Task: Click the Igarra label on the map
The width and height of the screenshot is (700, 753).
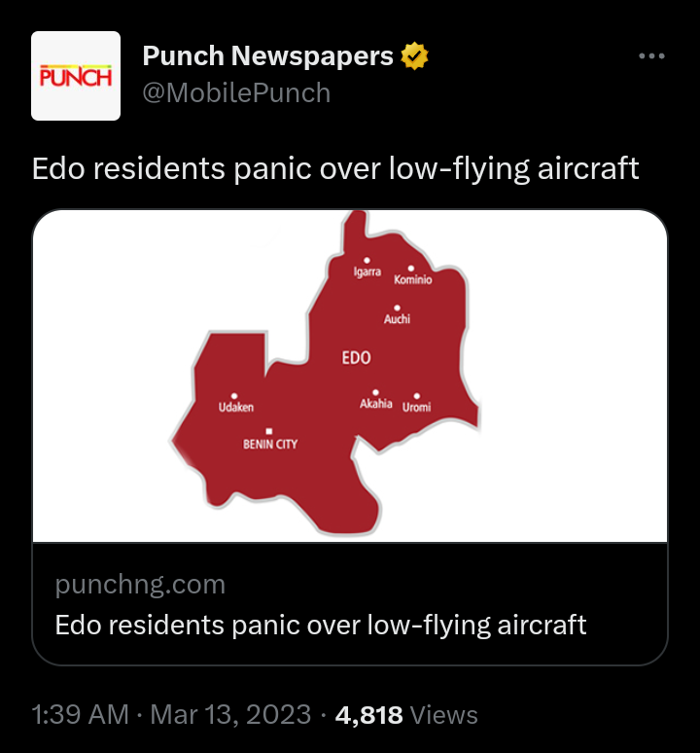Action: click(367, 272)
